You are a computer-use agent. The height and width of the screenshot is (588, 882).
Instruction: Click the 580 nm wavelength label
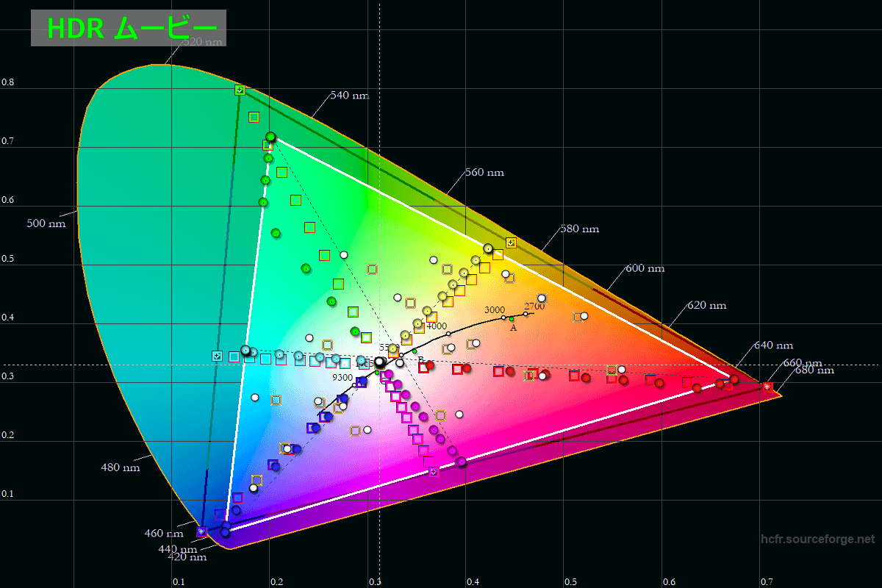tap(579, 229)
